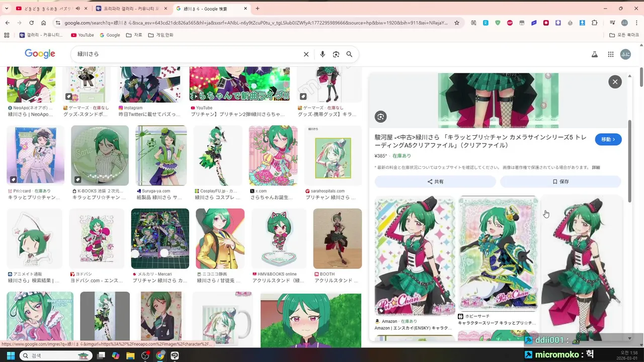
Task: Open the ヨドバシ result thumbnail
Action: click(x=97, y=239)
